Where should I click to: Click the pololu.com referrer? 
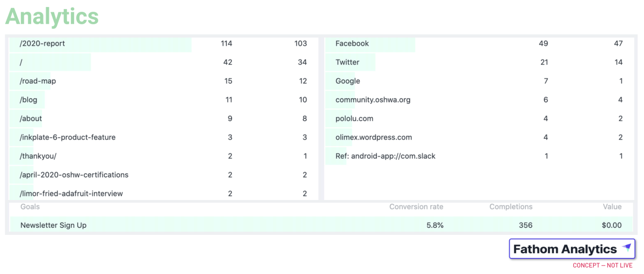(x=479, y=119)
